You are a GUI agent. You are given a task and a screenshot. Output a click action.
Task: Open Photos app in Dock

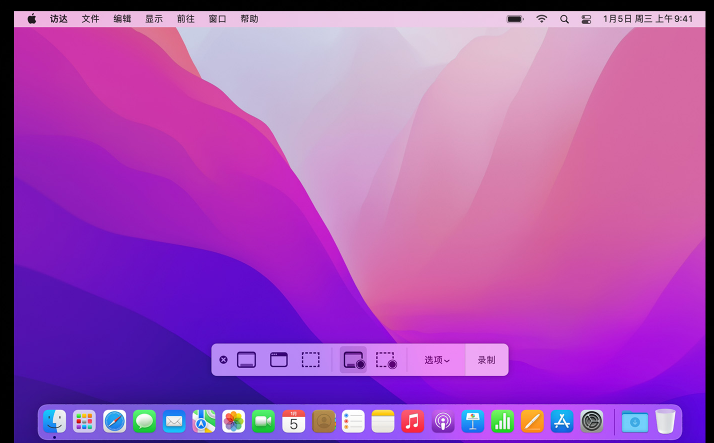pos(234,421)
